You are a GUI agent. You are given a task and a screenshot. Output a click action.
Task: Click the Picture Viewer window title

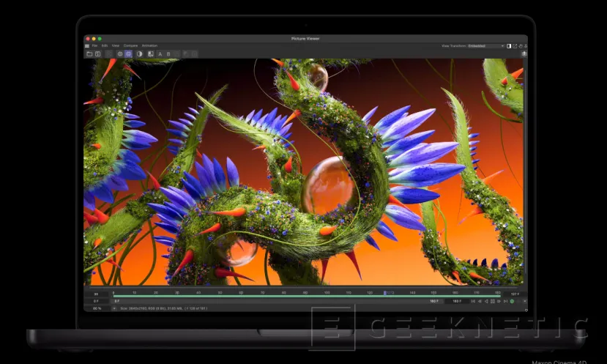(305, 38)
